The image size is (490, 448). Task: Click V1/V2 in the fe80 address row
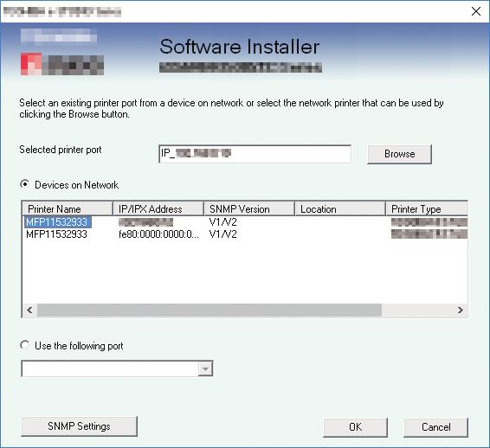222,234
